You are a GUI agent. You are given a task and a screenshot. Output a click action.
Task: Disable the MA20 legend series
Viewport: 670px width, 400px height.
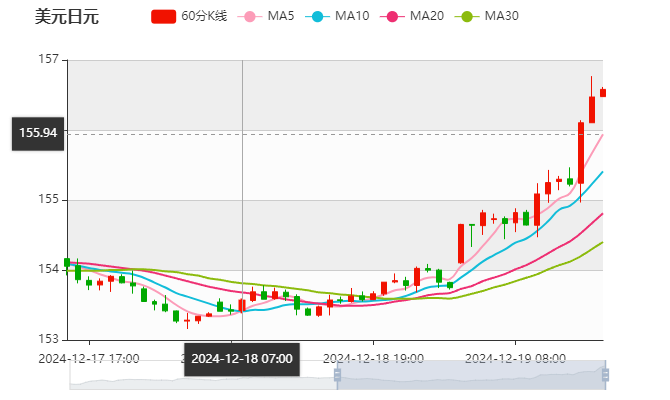click(x=426, y=17)
